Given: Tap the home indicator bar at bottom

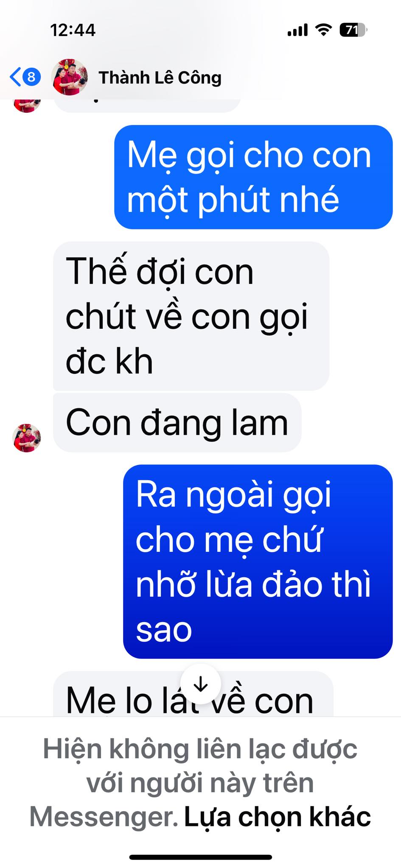Looking at the screenshot, I should (201, 857).
